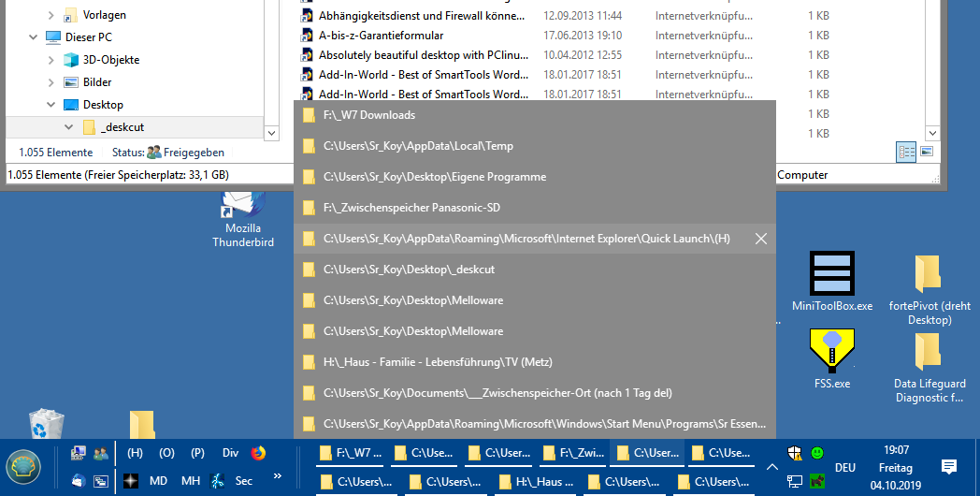Image resolution: width=980 pixels, height=496 pixels.
Task: Select Absolutely beautiful desktop with PCLinu… file
Action: [x=413, y=55]
